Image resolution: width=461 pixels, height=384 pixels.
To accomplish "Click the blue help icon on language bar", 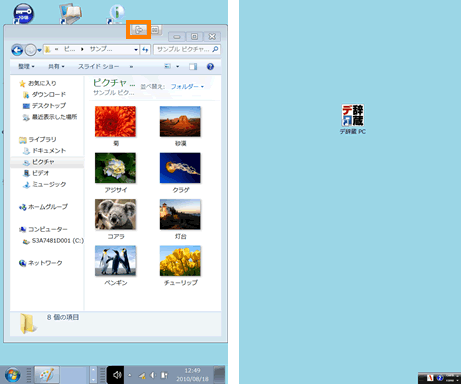I will coord(440,378).
